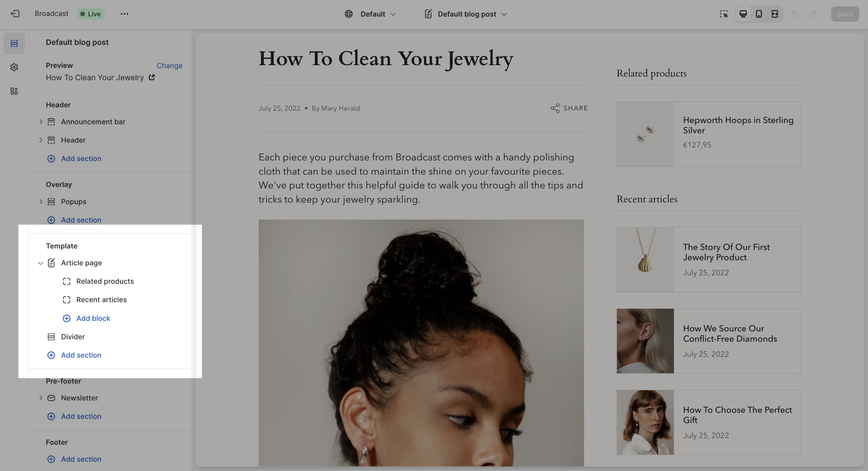868x471 pixels.
Task: Click the Hepworth Hoops product thumbnail
Action: pyautogui.click(x=645, y=134)
